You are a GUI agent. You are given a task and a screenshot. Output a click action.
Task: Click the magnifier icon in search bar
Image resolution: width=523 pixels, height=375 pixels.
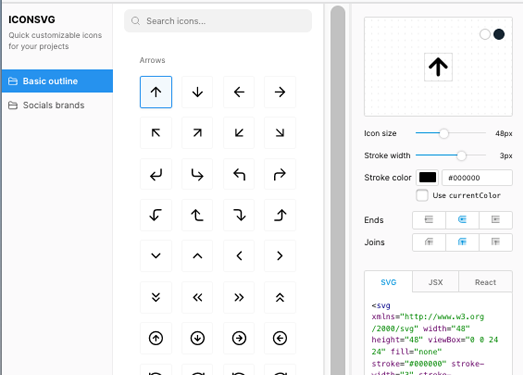coord(135,21)
